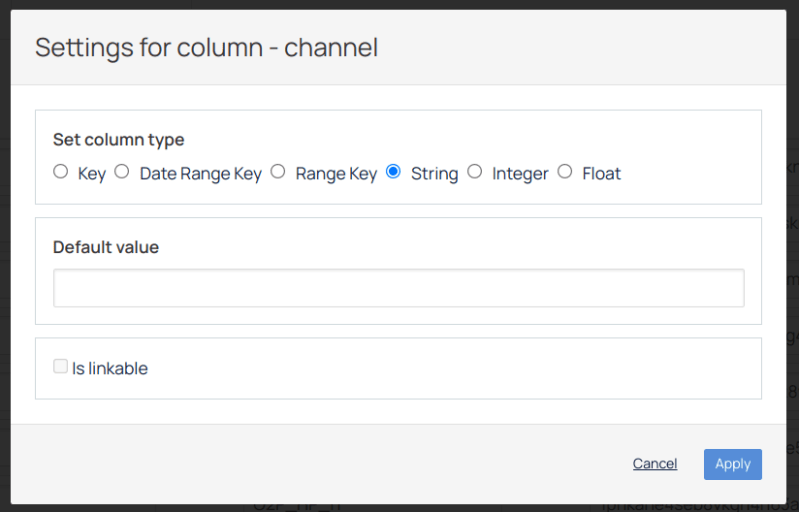This screenshot has height=512, width=799.
Task: Click the "Range Key" label text
Action: coord(336,174)
